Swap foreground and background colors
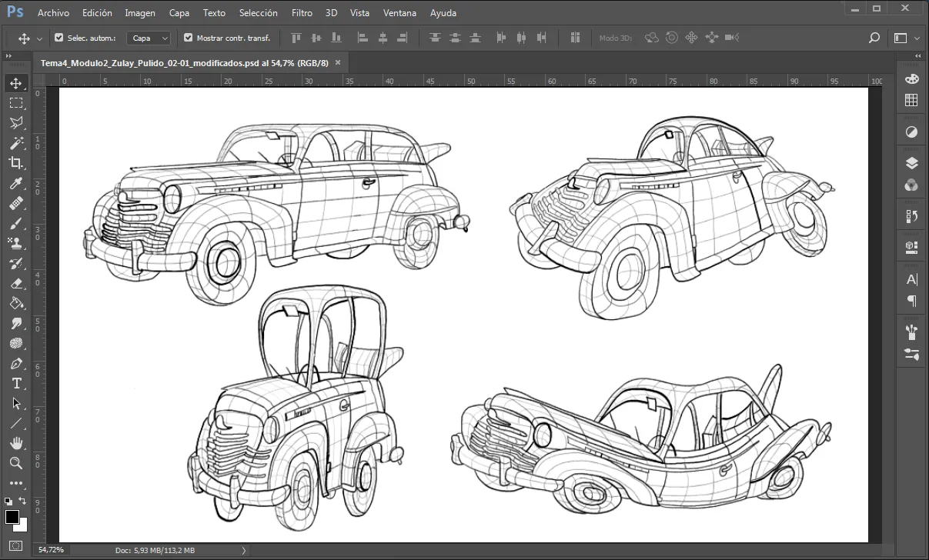 click(22, 501)
